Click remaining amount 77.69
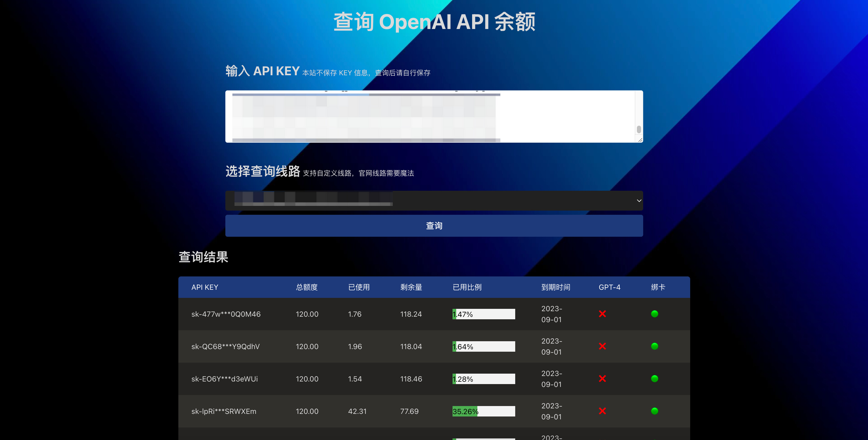The height and width of the screenshot is (440, 868). (x=409, y=411)
